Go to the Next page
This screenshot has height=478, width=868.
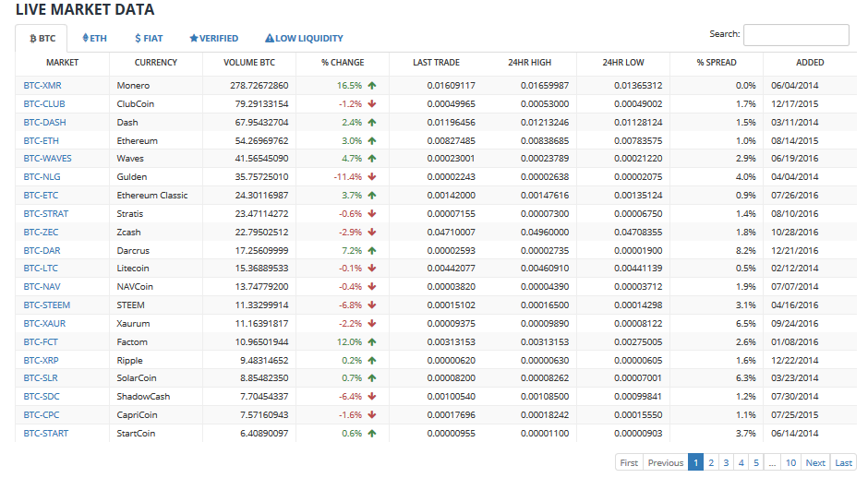(x=815, y=462)
